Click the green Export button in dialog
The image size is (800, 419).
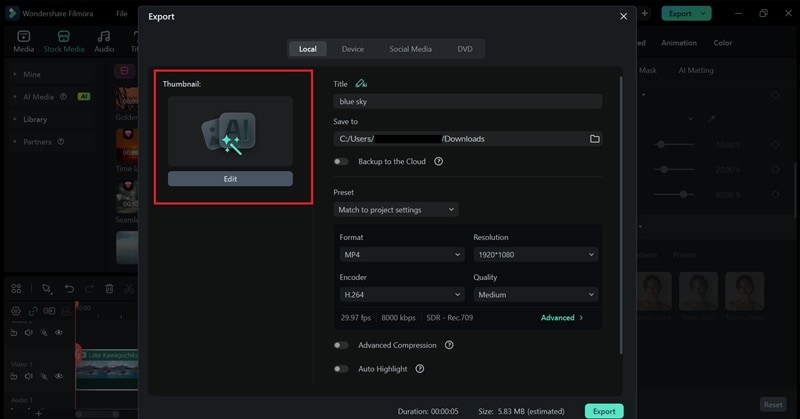[x=604, y=411]
